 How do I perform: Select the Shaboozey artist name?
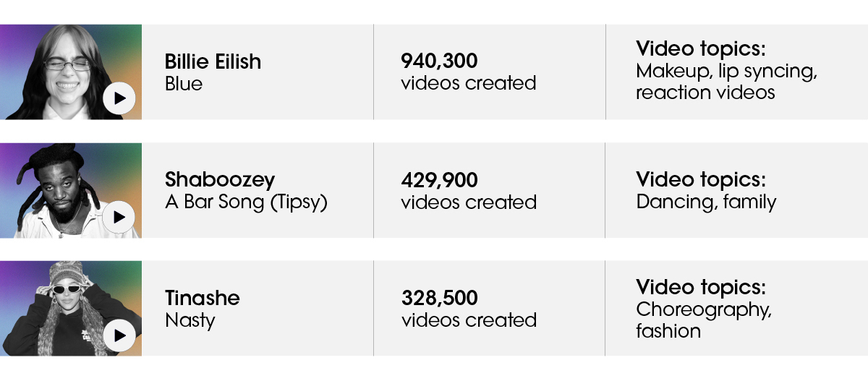tap(220, 179)
